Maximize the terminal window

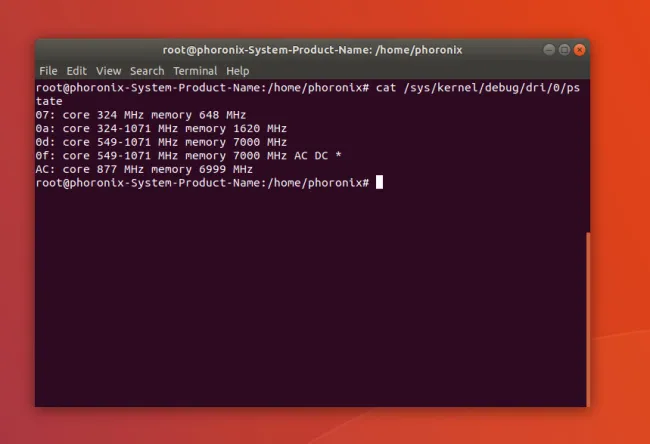click(x=564, y=50)
